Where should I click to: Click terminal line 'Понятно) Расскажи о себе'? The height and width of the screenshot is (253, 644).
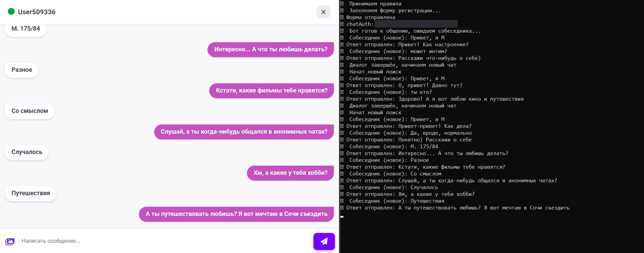pyautogui.click(x=406, y=140)
